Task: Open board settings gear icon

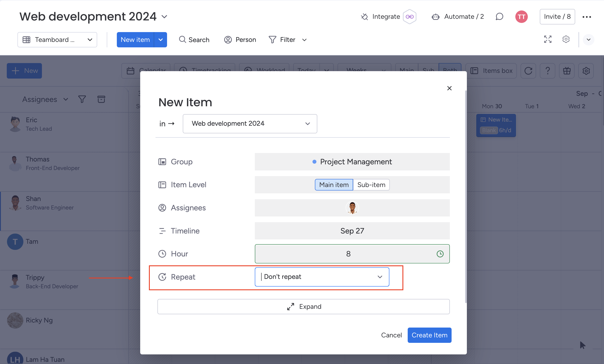Action: (x=566, y=39)
